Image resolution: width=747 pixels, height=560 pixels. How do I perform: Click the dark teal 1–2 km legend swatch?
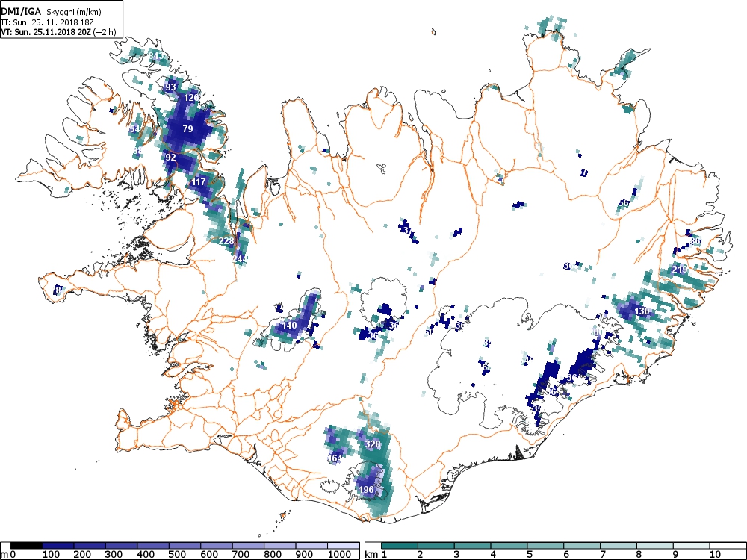coord(400,546)
